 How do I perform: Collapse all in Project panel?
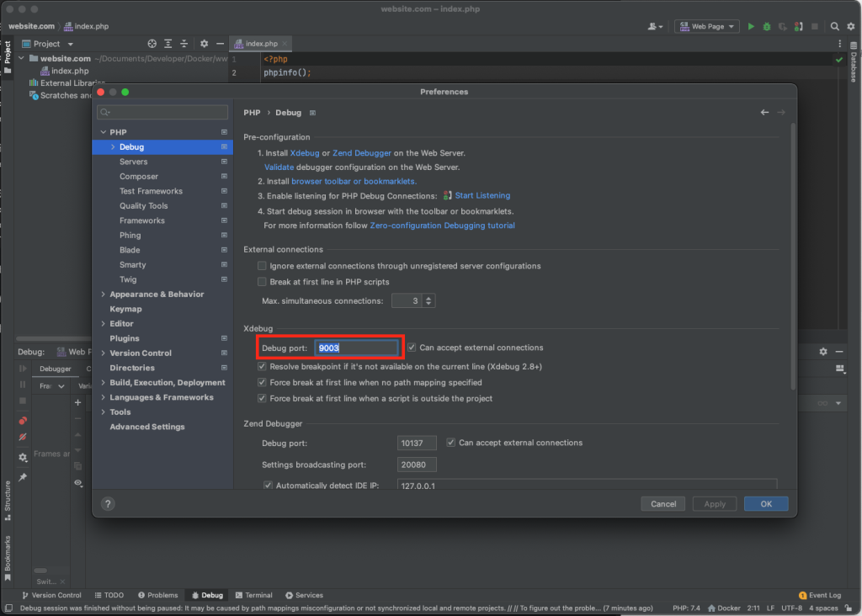pos(184,44)
